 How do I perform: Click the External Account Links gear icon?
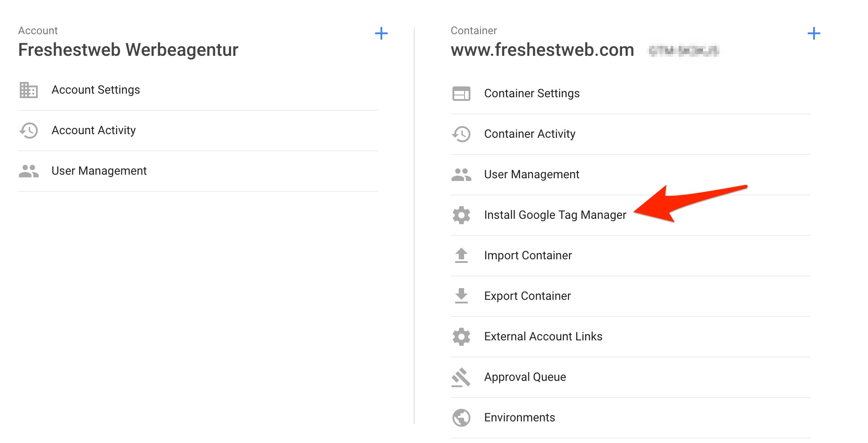click(x=461, y=337)
